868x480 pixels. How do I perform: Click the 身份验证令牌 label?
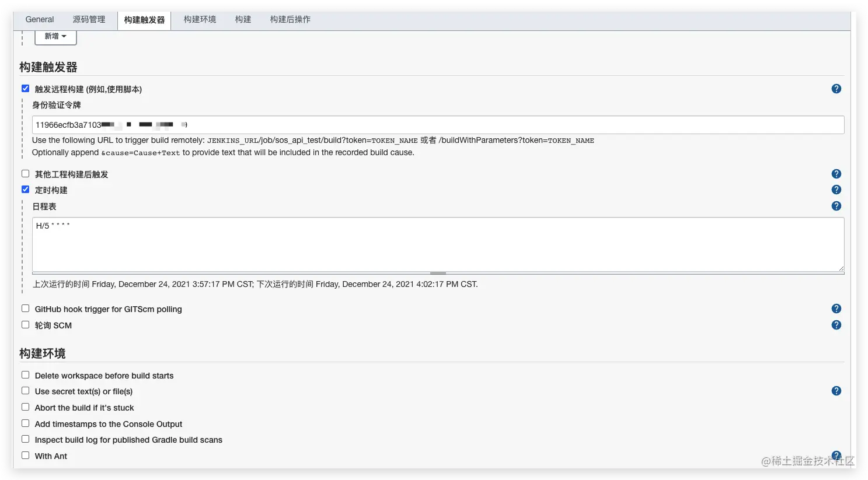pyautogui.click(x=57, y=105)
